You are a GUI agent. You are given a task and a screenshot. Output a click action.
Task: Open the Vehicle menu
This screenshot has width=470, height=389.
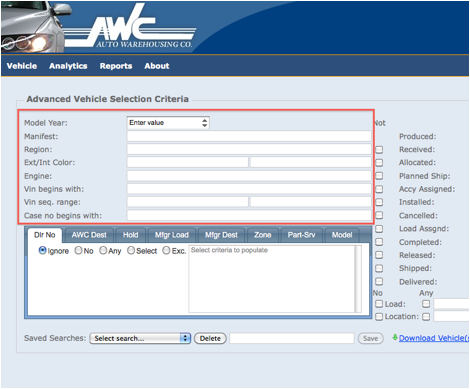point(22,66)
